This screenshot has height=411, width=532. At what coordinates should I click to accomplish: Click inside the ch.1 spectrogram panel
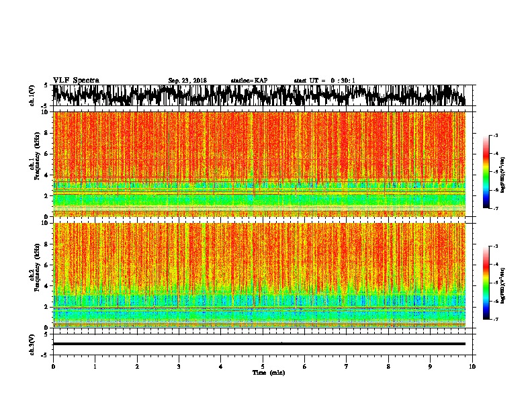pyautogui.click(x=259, y=164)
